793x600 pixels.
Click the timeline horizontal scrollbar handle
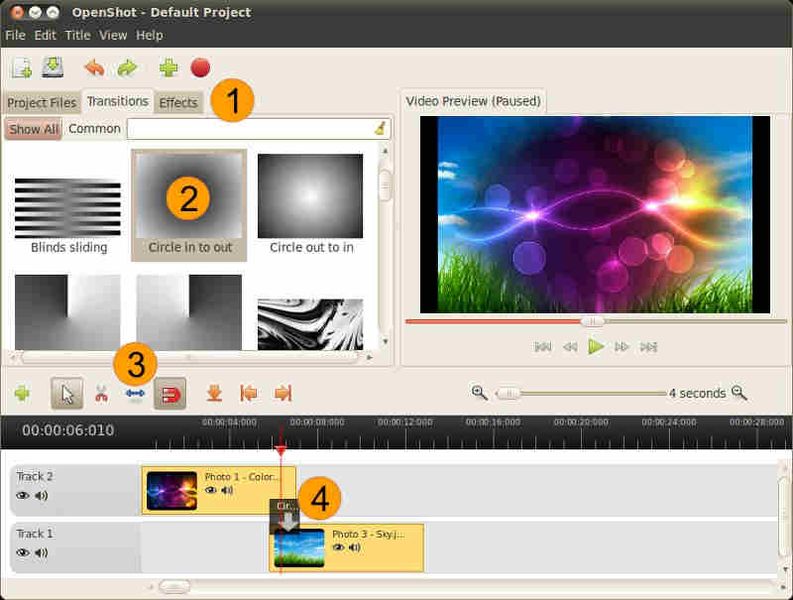(174, 587)
